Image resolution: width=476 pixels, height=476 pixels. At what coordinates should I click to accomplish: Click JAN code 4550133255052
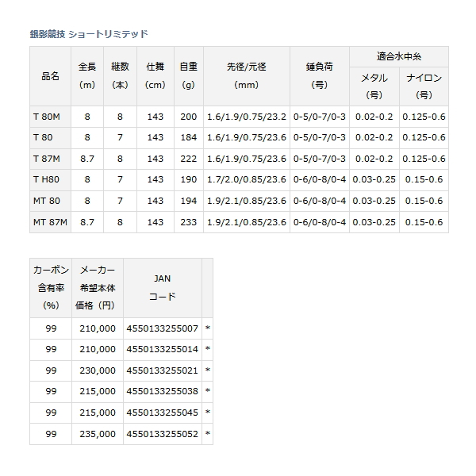(163, 434)
